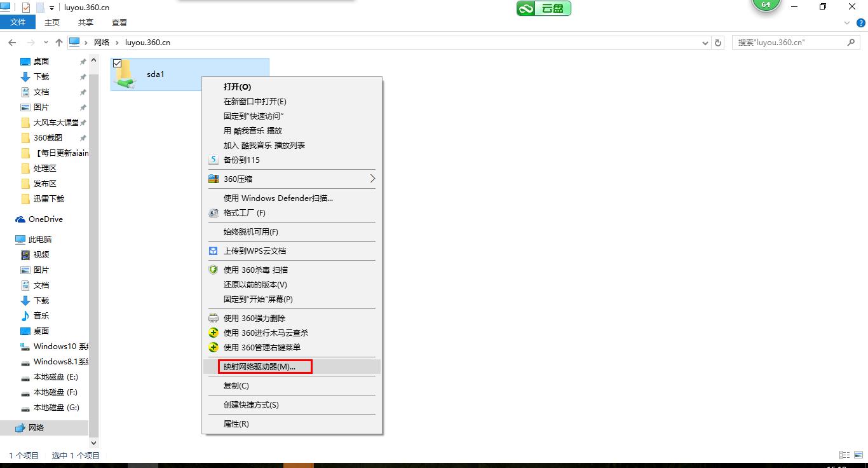Select 使用 Windows Defender扫描 entry
Screen dimensions: 868x468
point(292,198)
